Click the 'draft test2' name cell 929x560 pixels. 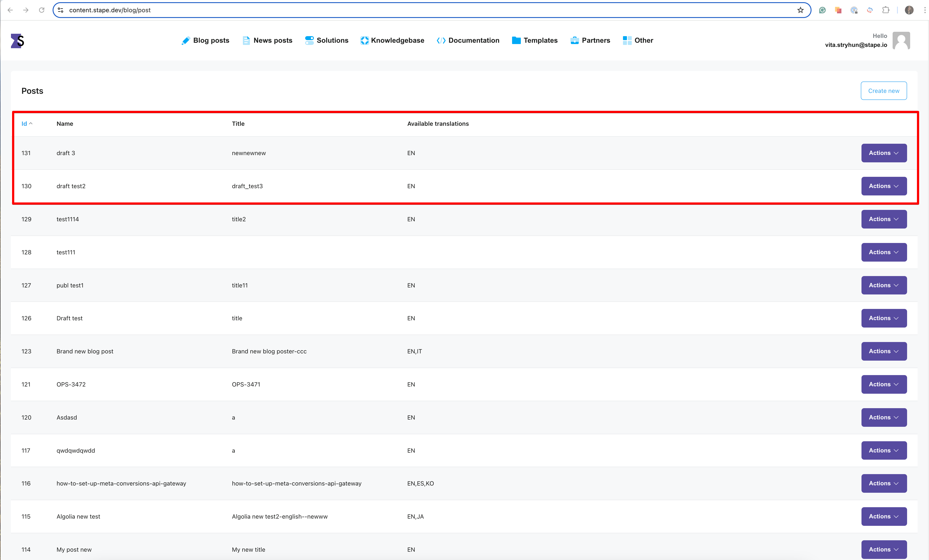click(x=71, y=186)
